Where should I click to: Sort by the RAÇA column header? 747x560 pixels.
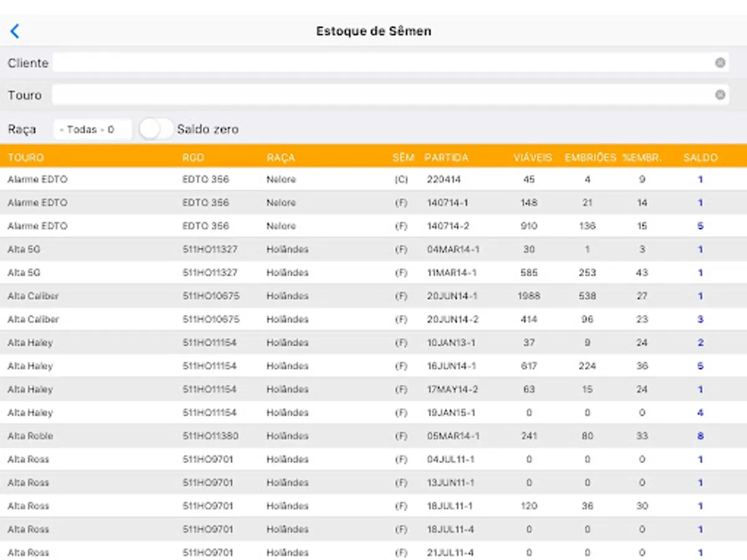pyautogui.click(x=281, y=157)
